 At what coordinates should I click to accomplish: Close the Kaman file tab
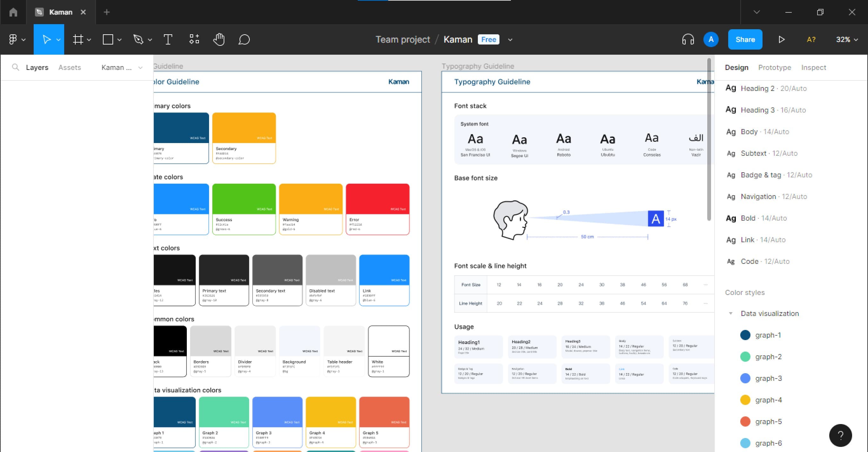point(83,12)
